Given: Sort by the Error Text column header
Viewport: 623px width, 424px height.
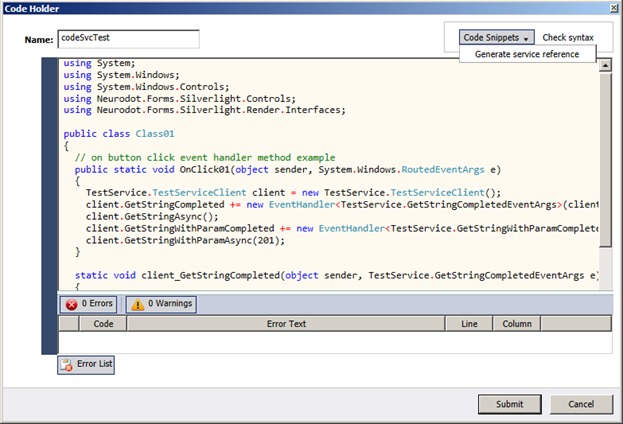Looking at the screenshot, I should coord(286,324).
